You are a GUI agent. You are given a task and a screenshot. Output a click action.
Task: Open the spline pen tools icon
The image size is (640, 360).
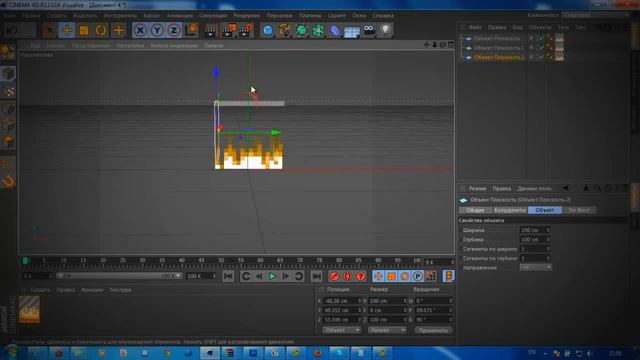284,30
